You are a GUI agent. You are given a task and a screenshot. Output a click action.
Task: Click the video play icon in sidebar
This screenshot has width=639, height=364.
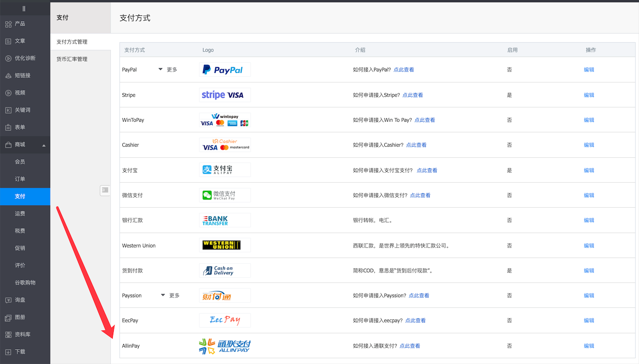click(8, 93)
